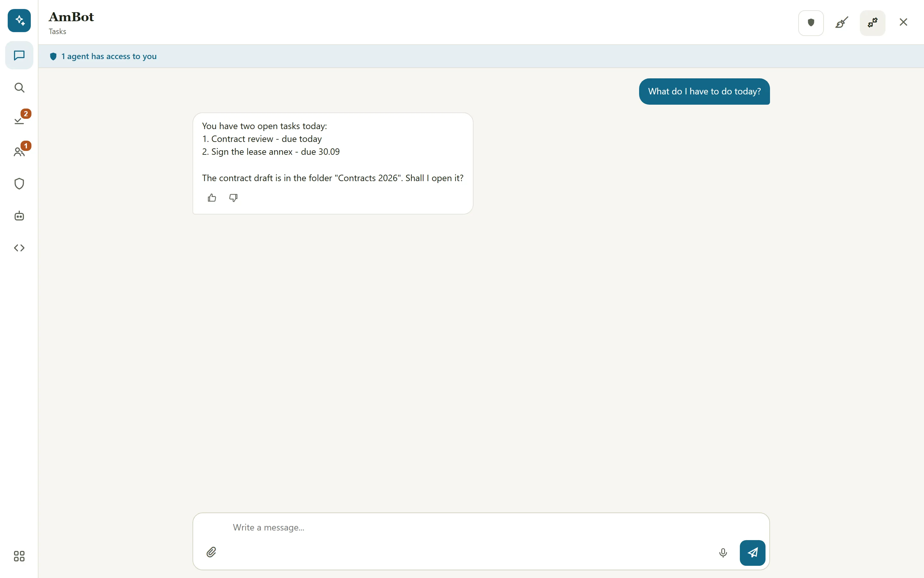924x578 pixels.
Task: Click 'Sign the lease annex - due 30.09' line
Action: 271,152
